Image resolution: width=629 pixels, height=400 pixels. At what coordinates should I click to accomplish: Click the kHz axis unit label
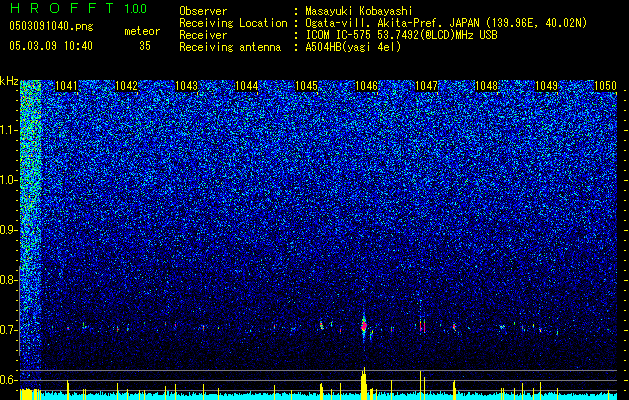pos(9,81)
